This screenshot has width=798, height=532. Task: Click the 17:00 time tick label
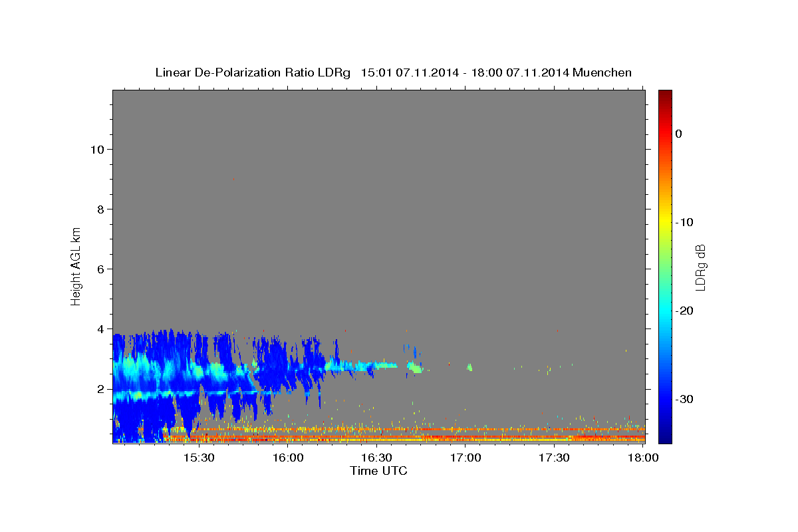click(465, 458)
